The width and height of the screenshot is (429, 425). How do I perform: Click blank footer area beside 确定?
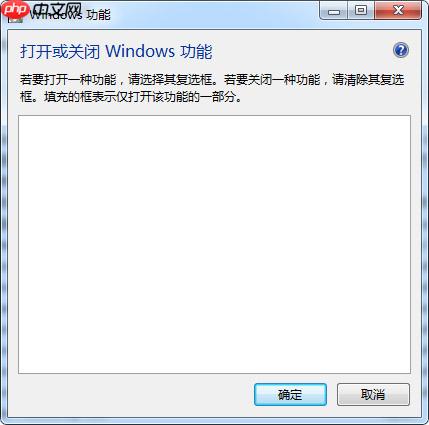point(133,395)
